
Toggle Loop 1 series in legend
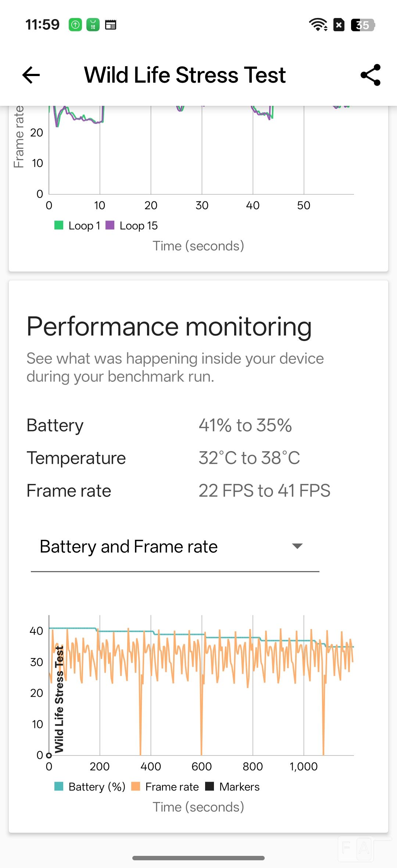click(x=78, y=226)
